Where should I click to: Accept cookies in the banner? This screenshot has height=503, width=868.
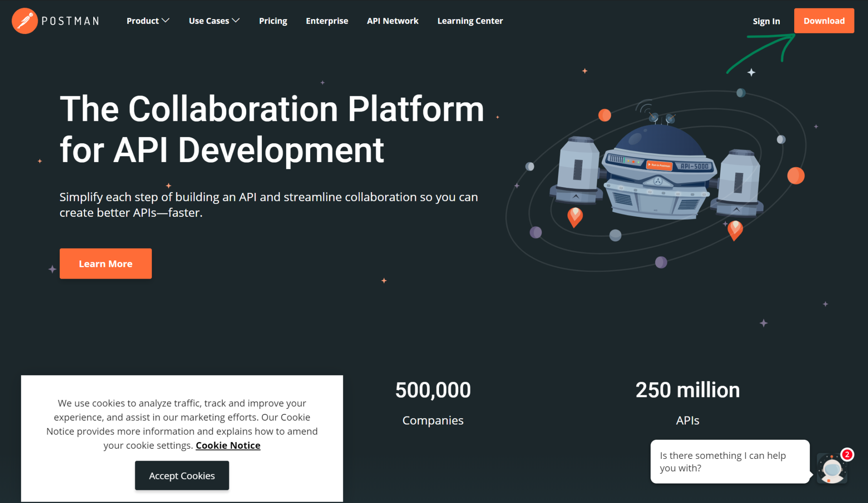[182, 475]
